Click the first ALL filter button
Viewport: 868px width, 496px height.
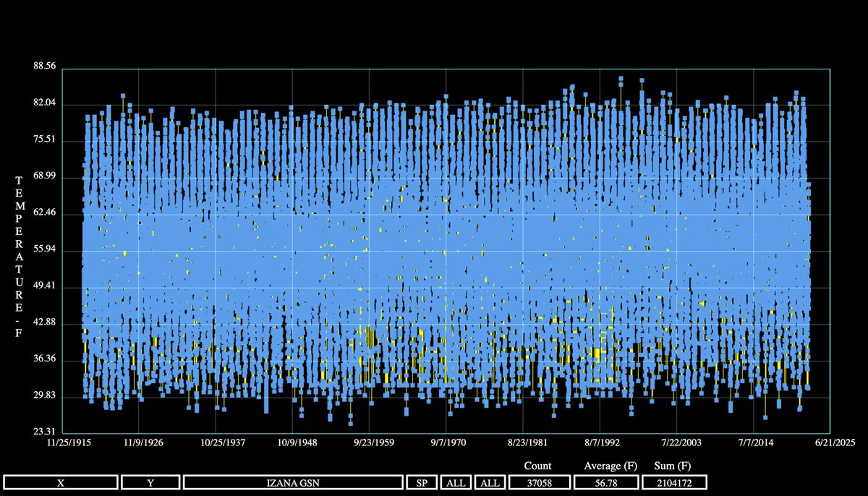[x=456, y=482]
